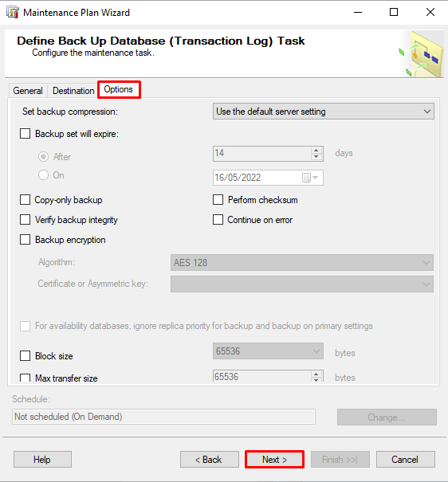The height and width of the screenshot is (482, 448).
Task: Click the days spinner down arrow
Action: [x=316, y=157]
